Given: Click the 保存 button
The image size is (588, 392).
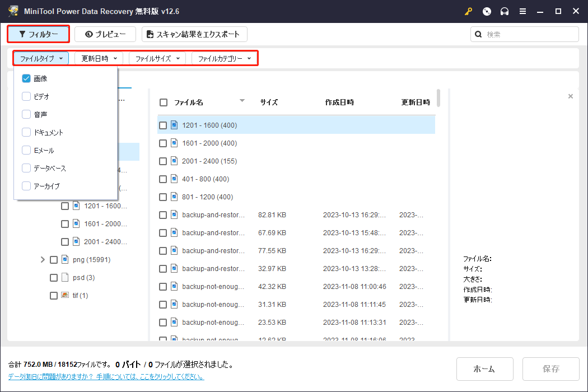Looking at the screenshot, I should coord(550,368).
